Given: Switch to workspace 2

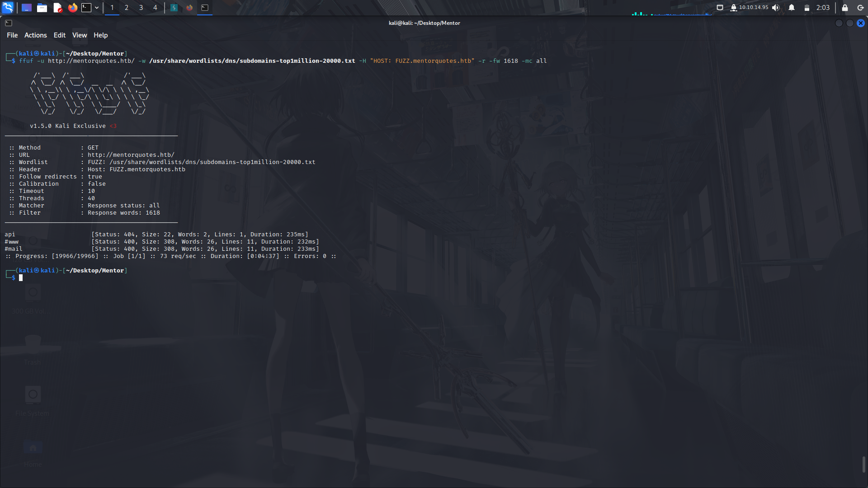Looking at the screenshot, I should point(126,8).
